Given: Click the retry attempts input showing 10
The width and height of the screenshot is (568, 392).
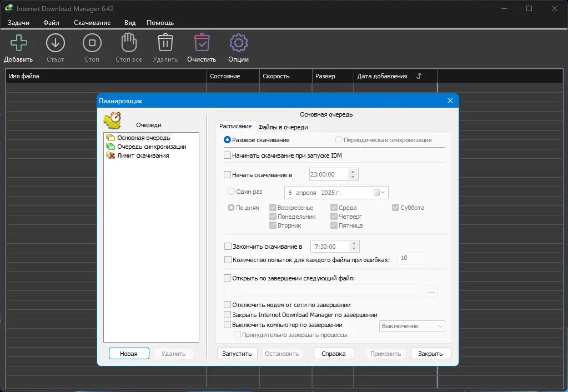Looking at the screenshot, I should coord(410,258).
